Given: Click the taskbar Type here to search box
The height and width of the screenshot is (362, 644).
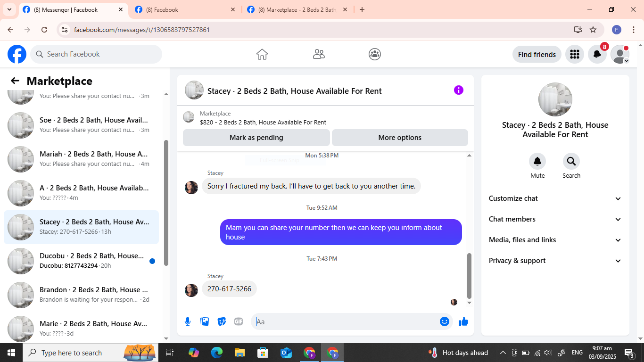Looking at the screenshot, I should (x=91, y=353).
